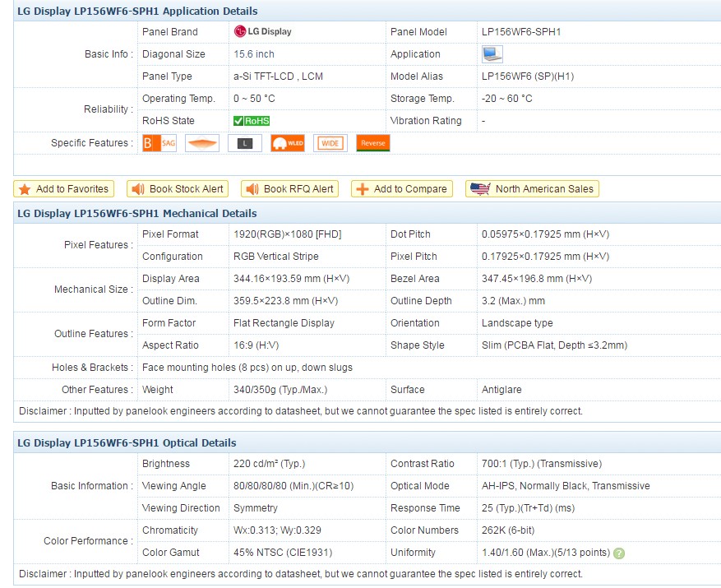Add this panel to Favorites
Image resolution: width=721 pixels, height=588 pixels.
[x=63, y=188]
